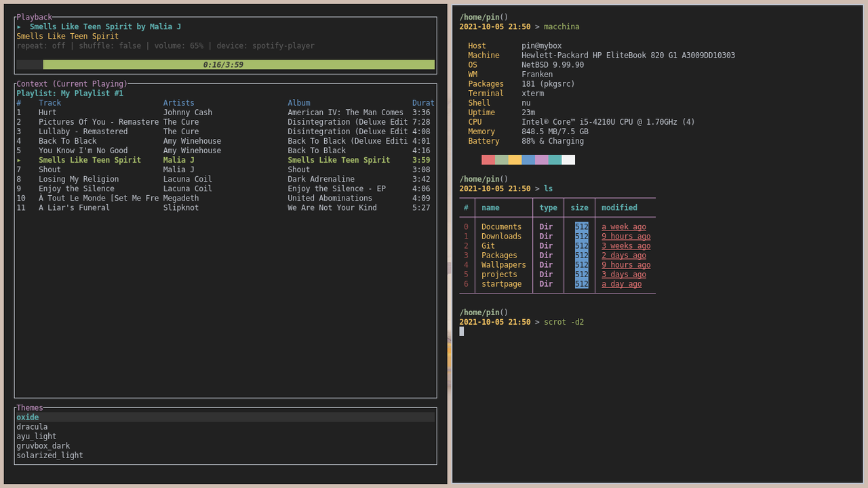Click the startpage directory name in ls output
The width and height of the screenshot is (868, 488).
click(501, 284)
